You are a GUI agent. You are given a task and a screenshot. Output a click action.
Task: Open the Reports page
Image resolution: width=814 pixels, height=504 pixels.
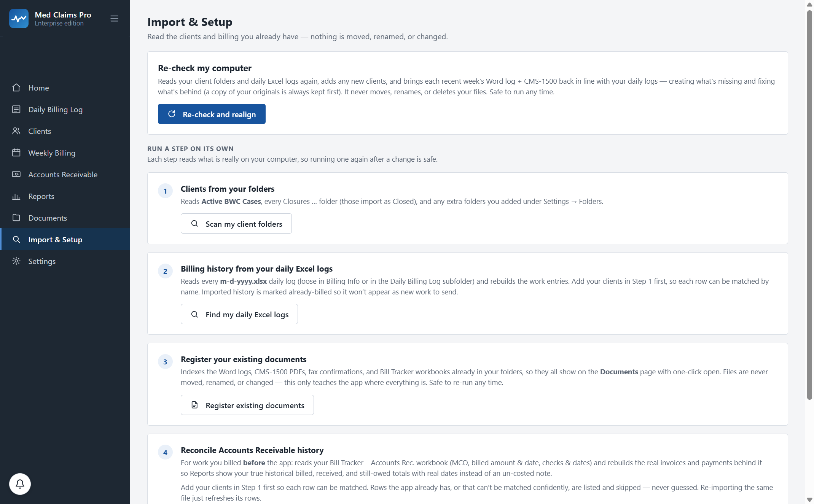(65, 196)
